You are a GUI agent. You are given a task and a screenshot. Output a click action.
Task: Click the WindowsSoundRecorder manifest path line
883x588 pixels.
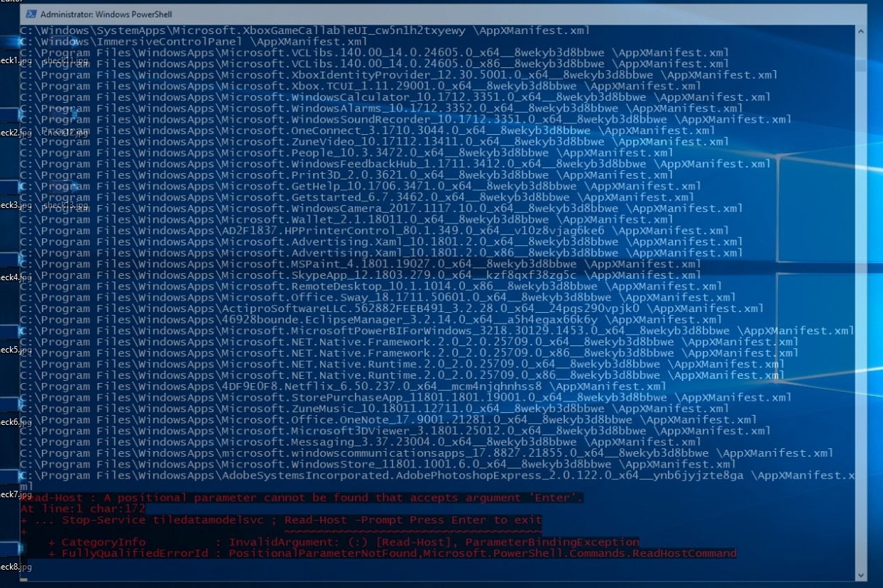coord(405,119)
